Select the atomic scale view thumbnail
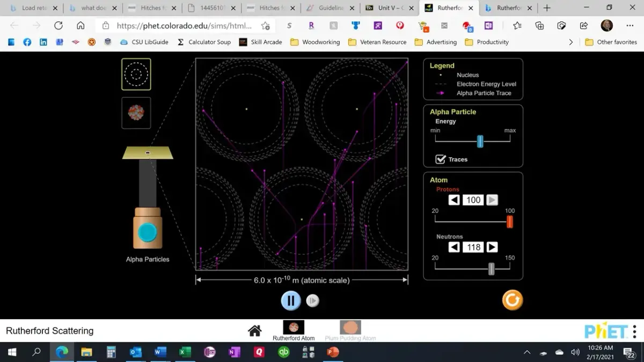Screen dimensions: 644x362 point(136,74)
